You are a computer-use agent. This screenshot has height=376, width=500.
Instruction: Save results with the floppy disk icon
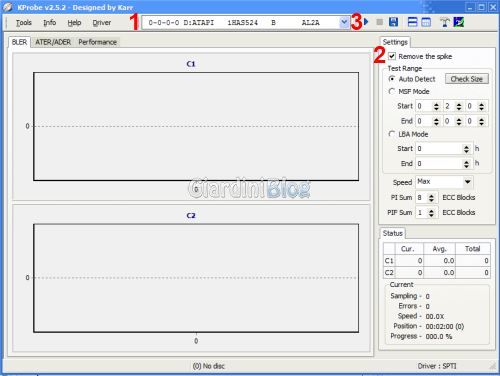click(x=394, y=22)
